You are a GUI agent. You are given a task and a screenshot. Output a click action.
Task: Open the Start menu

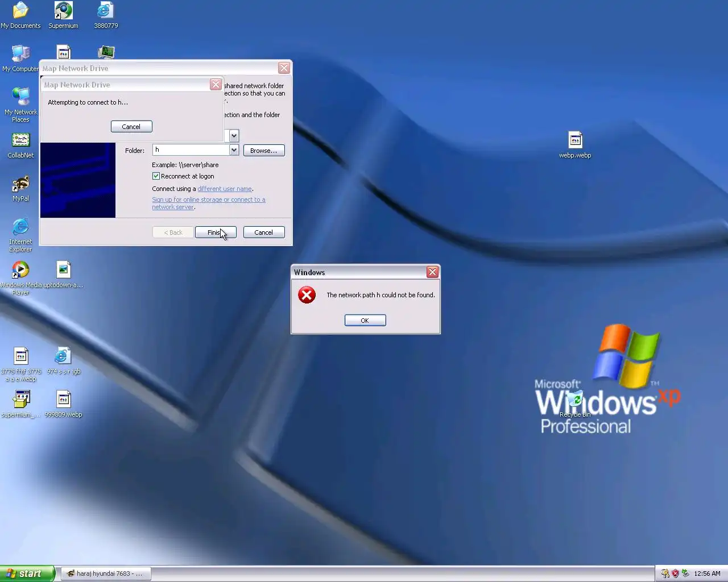[x=27, y=573]
